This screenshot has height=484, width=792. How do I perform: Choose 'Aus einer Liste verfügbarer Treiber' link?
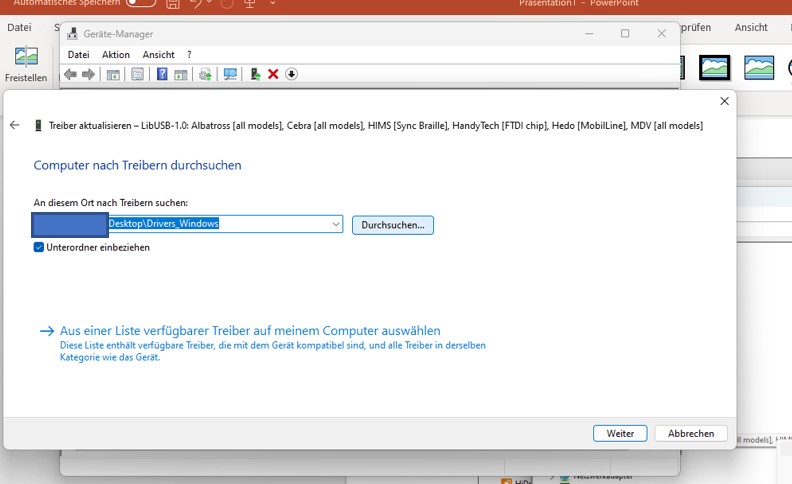250,331
